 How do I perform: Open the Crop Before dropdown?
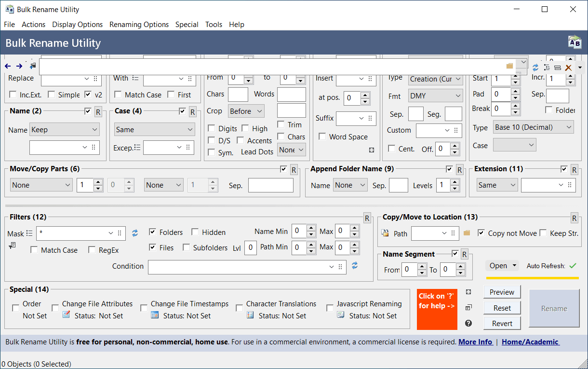click(246, 111)
